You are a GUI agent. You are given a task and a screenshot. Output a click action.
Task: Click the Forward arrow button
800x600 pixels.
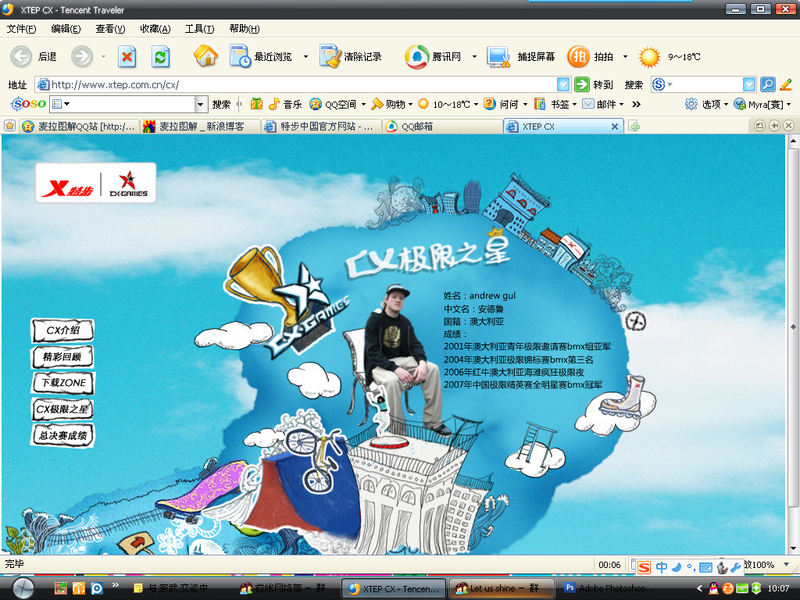pyautogui.click(x=82, y=56)
